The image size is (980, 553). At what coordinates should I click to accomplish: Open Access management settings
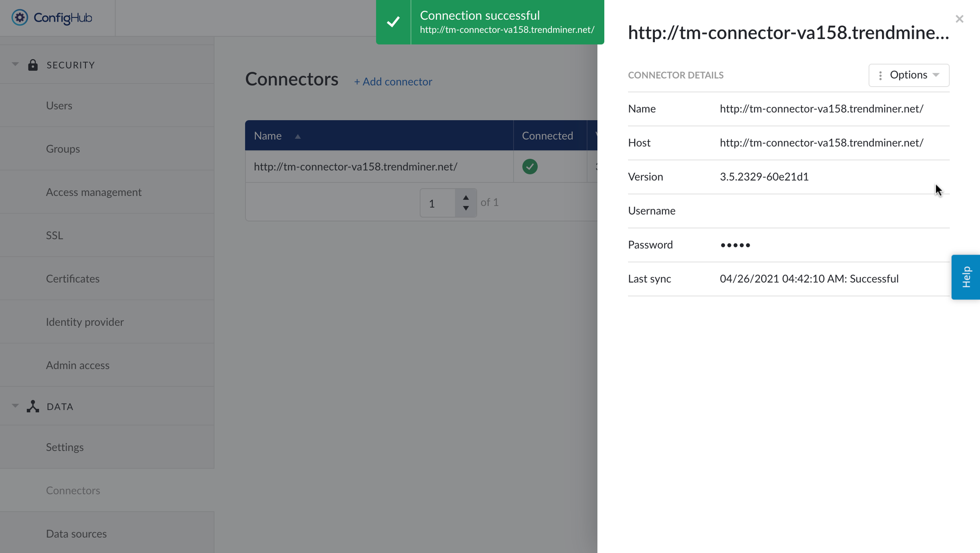point(94,192)
